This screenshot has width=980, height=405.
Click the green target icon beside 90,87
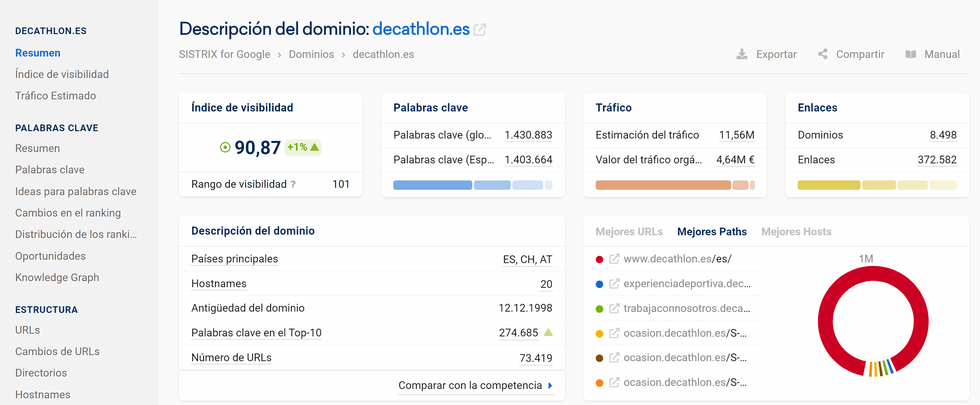(225, 147)
